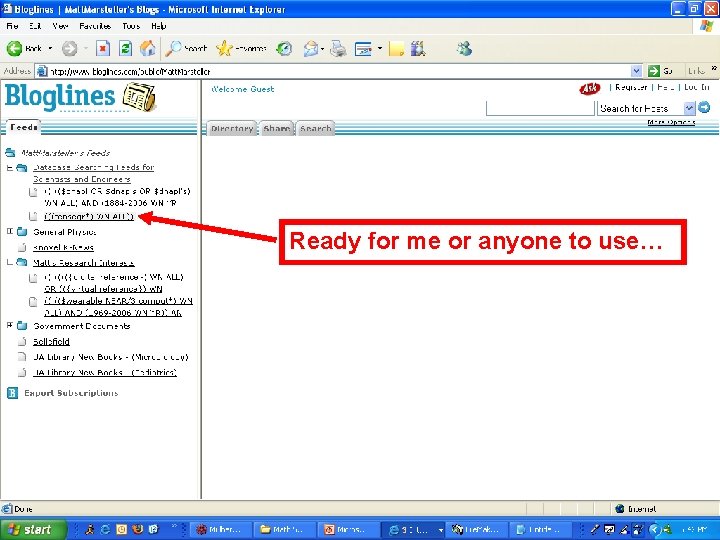Click the Forward arrow button
Viewport: 720px width, 540px height.
coord(69,48)
